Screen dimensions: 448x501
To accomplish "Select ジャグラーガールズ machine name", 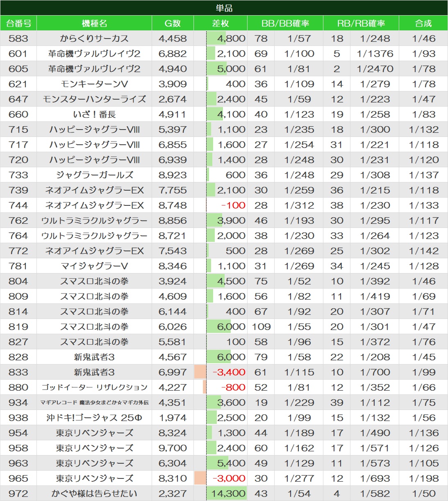I will [x=94, y=175].
